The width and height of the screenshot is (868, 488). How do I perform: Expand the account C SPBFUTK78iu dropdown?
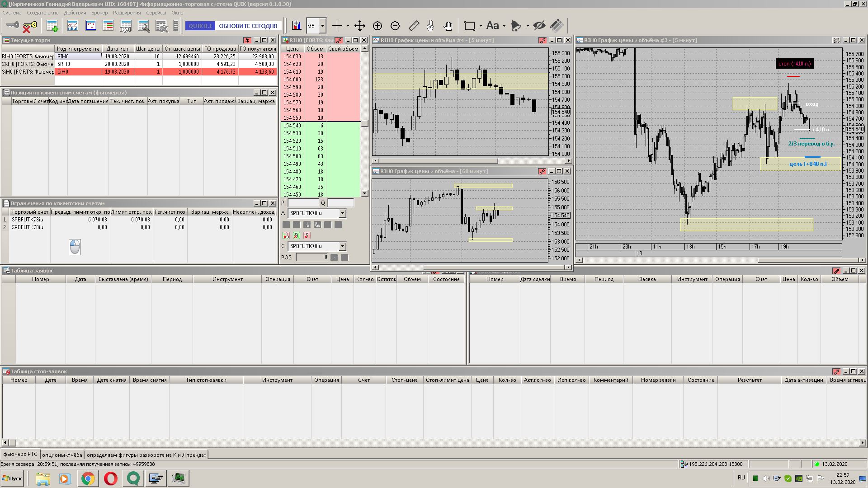[x=342, y=246]
